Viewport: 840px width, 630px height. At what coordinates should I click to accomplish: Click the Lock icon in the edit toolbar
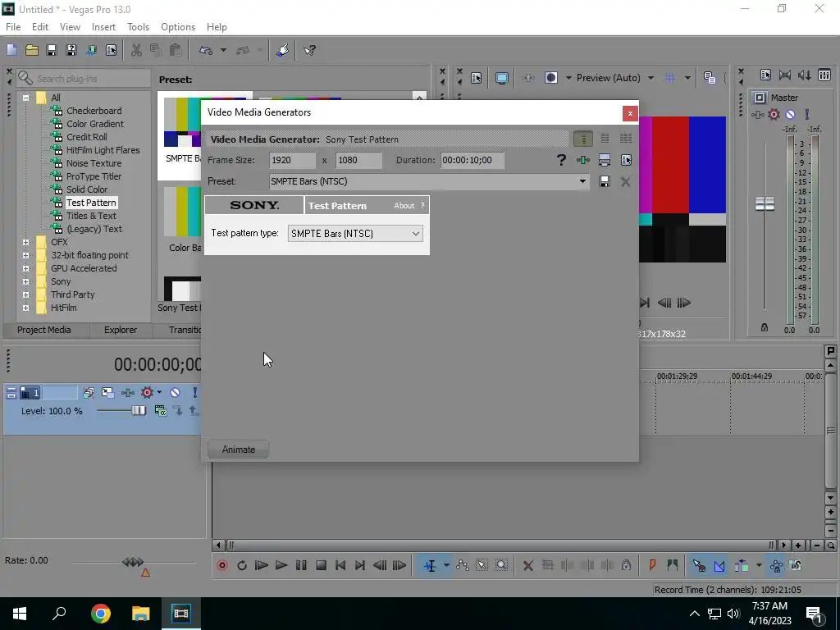pyautogui.click(x=626, y=565)
